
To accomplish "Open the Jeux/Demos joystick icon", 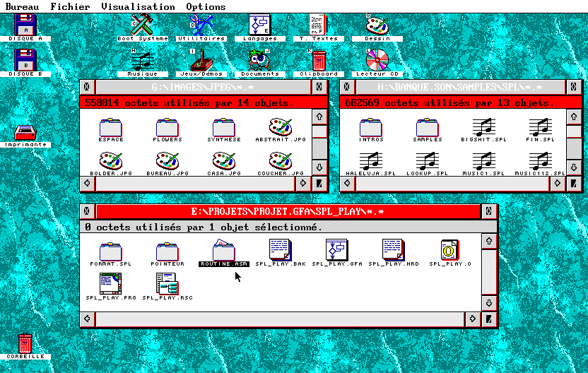I will click(x=201, y=61).
